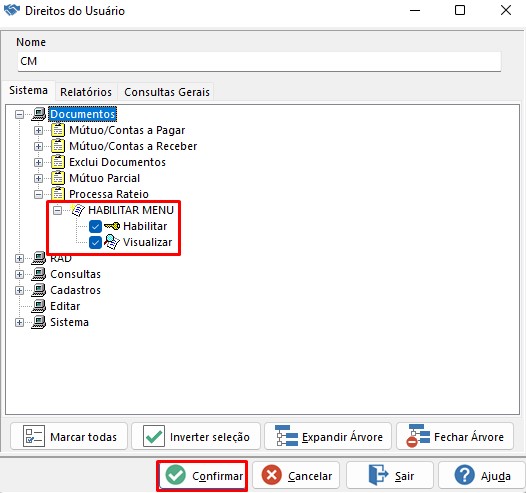The width and height of the screenshot is (526, 493).
Task: Uncheck the Habilitar checkbox
Action: [95, 226]
